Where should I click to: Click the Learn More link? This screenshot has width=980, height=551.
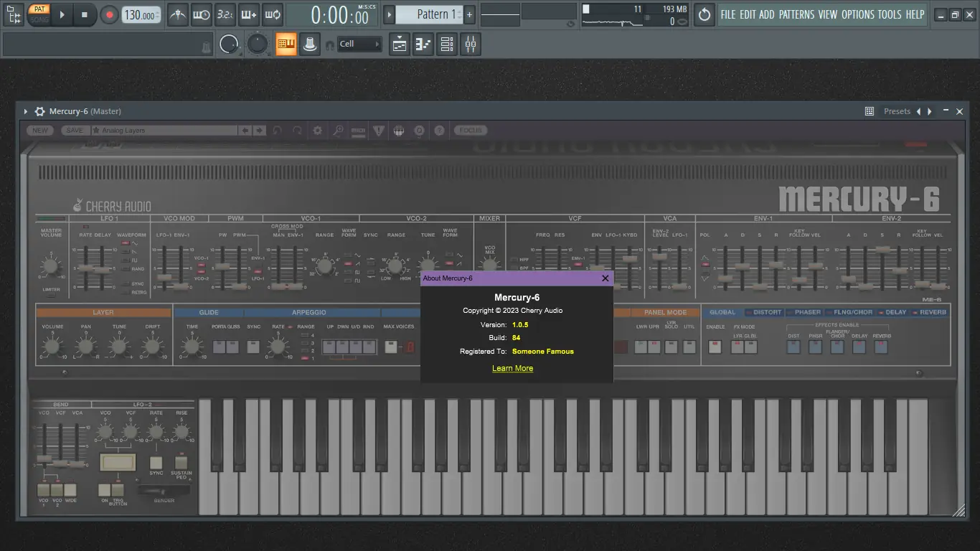point(512,368)
